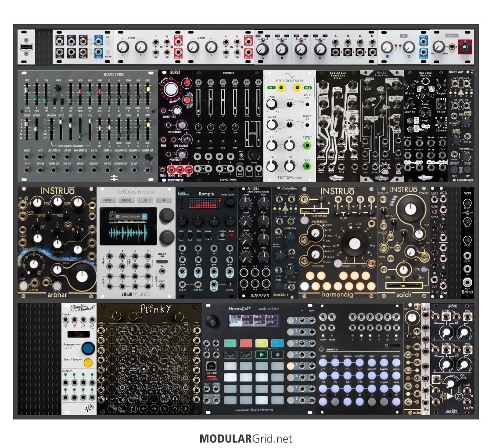Viewport: 492px width, 448px height.
Task: Tap the play triangle pad on Plinky's bottom row
Action: click(x=186, y=409)
